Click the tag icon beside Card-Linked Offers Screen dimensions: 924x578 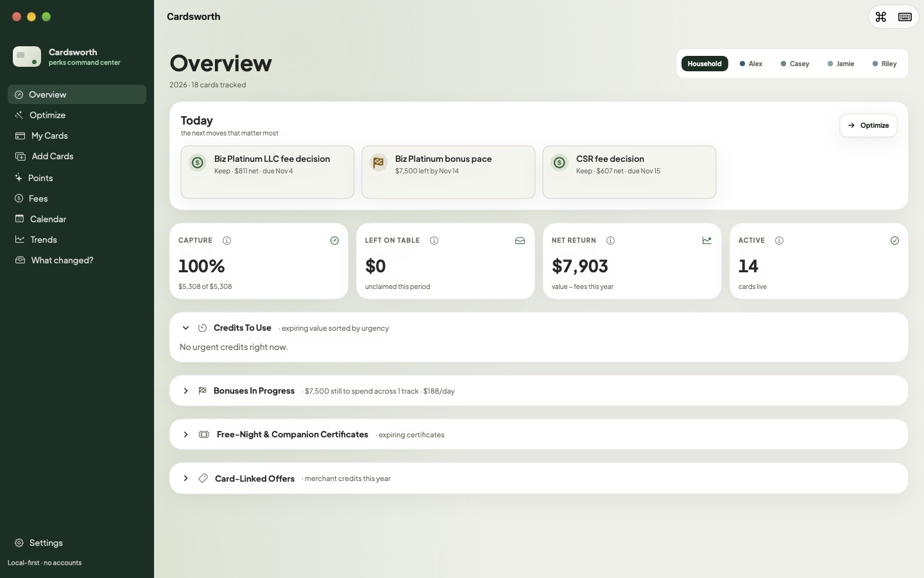coord(203,478)
